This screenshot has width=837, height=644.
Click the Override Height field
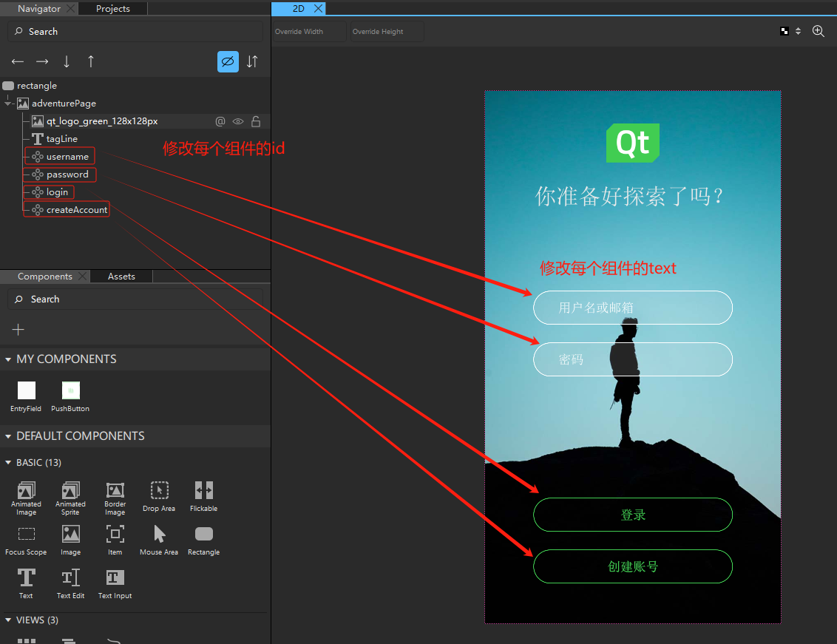(x=387, y=32)
